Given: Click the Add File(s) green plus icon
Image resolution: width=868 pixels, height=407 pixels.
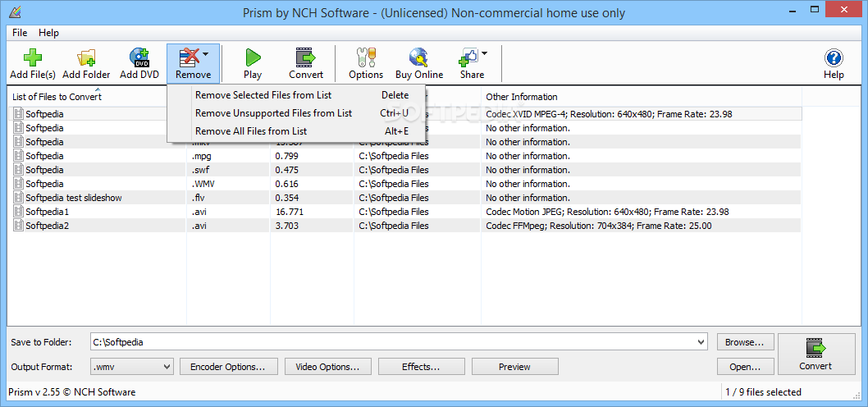Looking at the screenshot, I should tap(33, 57).
